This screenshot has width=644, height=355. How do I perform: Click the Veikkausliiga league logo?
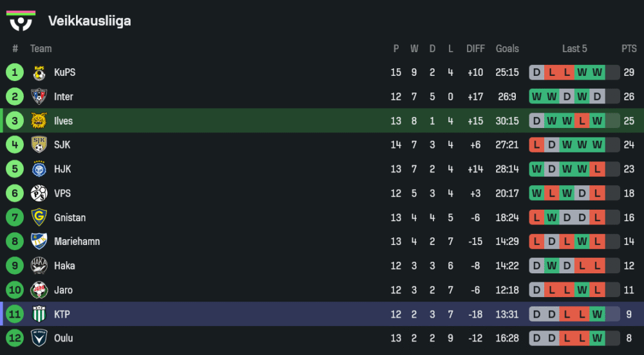[x=21, y=20]
